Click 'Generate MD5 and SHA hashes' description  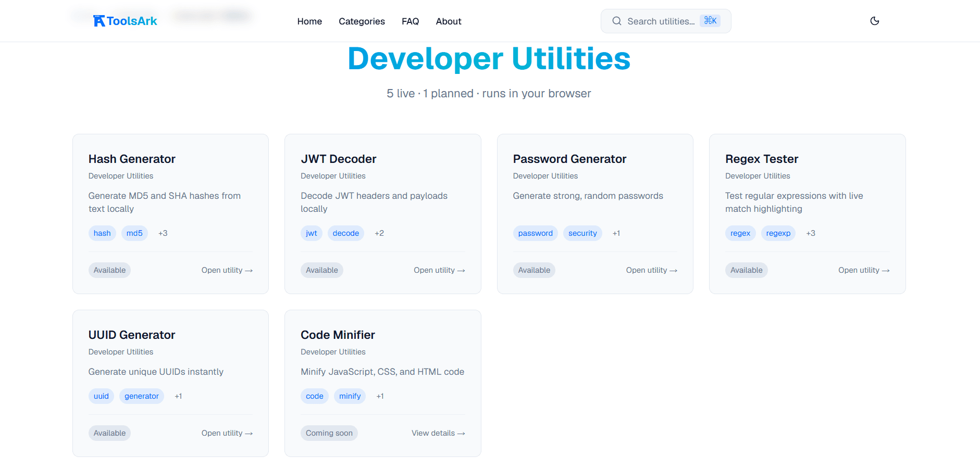click(x=165, y=202)
